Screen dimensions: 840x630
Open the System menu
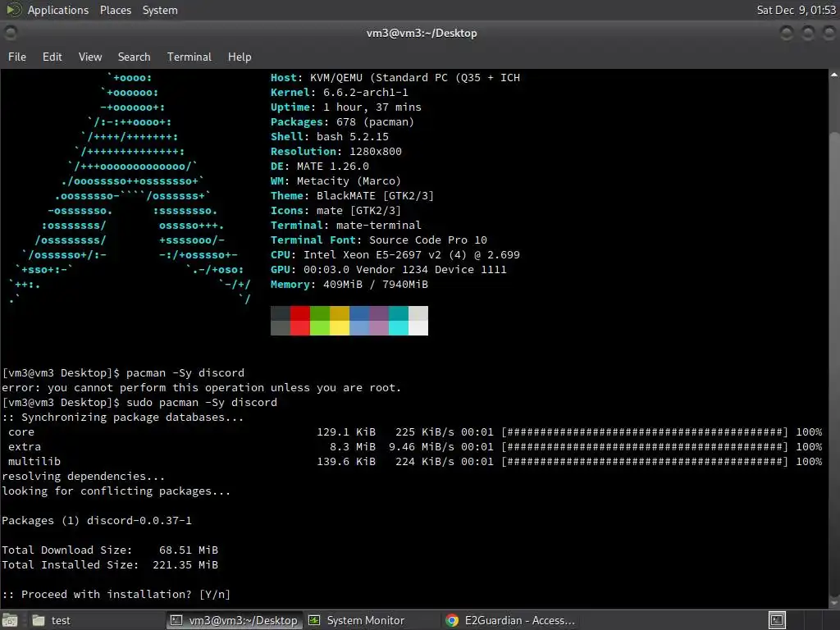(x=160, y=10)
